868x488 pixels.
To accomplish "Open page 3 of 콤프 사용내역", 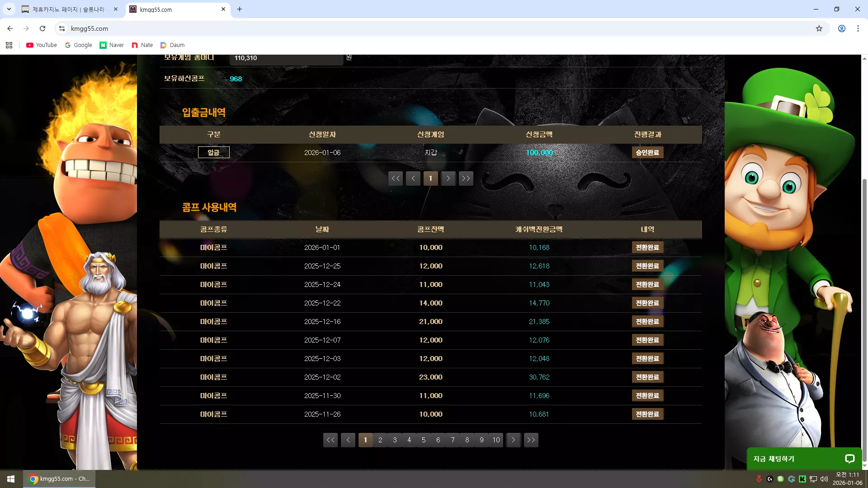I will [x=395, y=440].
